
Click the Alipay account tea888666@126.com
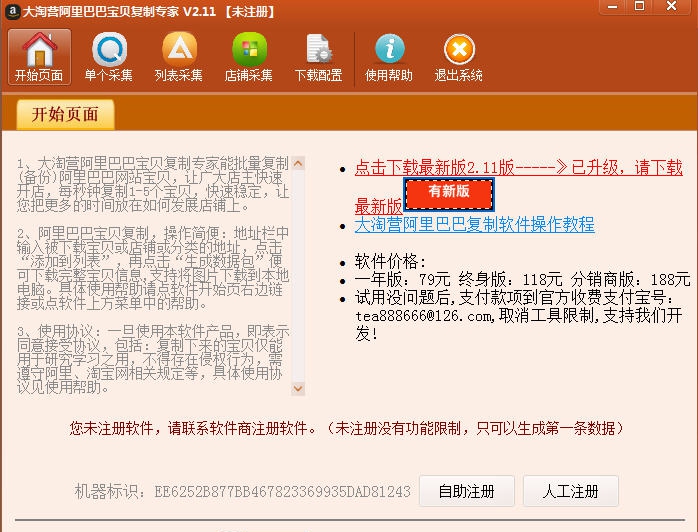[x=425, y=316]
